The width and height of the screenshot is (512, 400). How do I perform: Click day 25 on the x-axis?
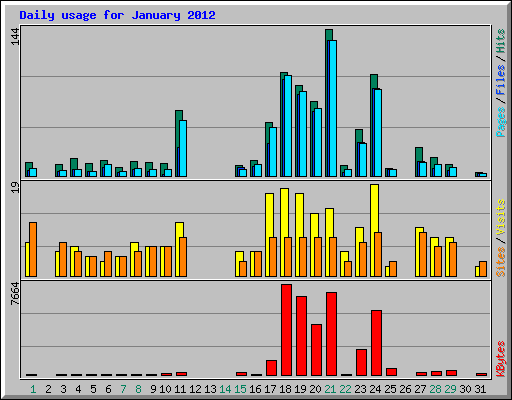coord(390,389)
